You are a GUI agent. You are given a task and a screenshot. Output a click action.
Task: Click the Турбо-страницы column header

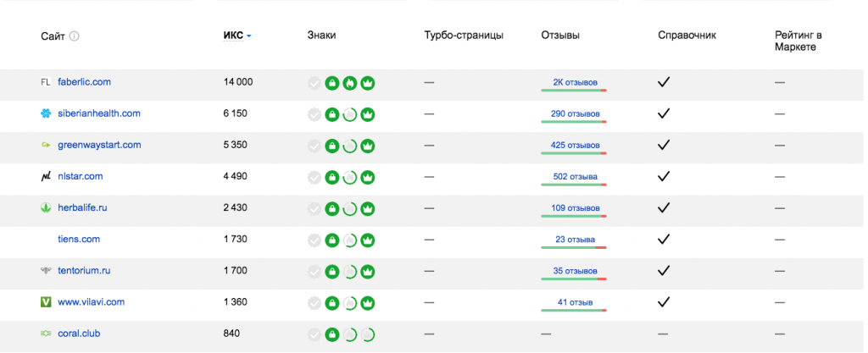click(464, 36)
